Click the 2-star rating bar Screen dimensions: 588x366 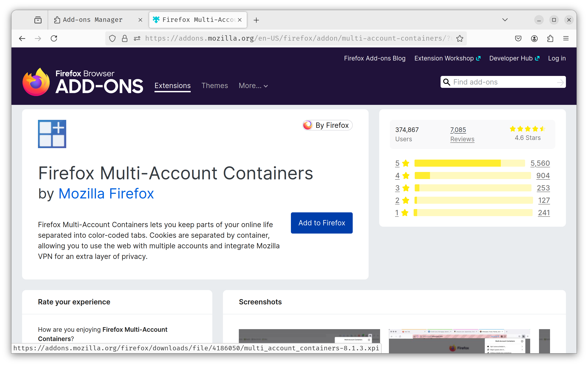(473, 200)
